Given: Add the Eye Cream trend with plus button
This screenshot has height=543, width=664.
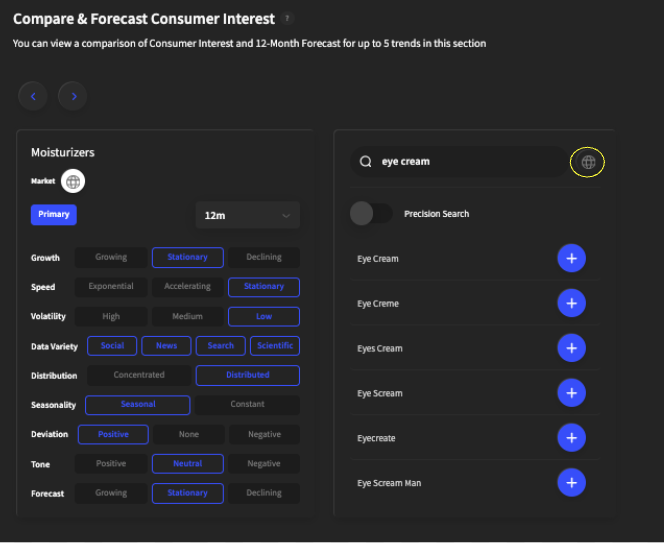Looking at the screenshot, I should click(571, 258).
